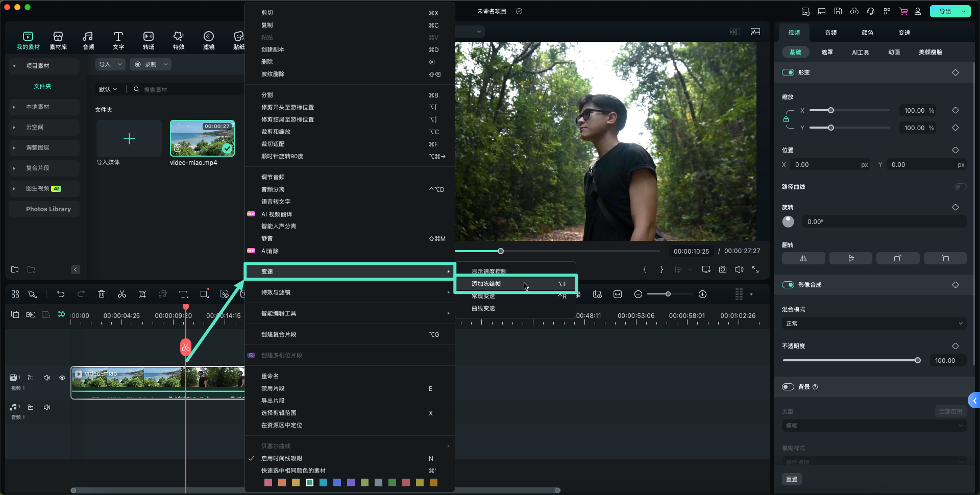Click the 重置 reset button
This screenshot has height=495, width=980.
pos(792,479)
